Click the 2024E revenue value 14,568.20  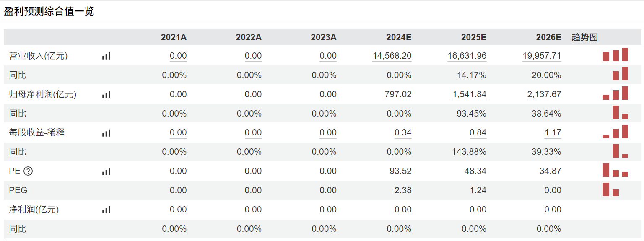(x=392, y=56)
